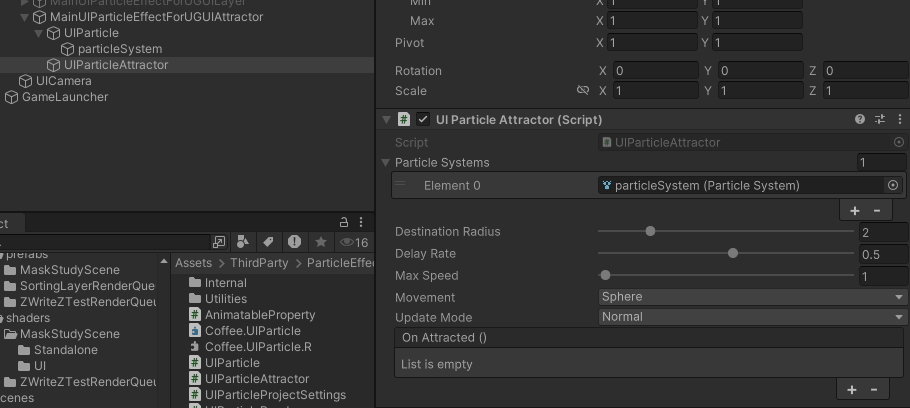The width and height of the screenshot is (910, 408).
Task: Click ThirdParty in Project breadcrumb path
Action: 259,263
